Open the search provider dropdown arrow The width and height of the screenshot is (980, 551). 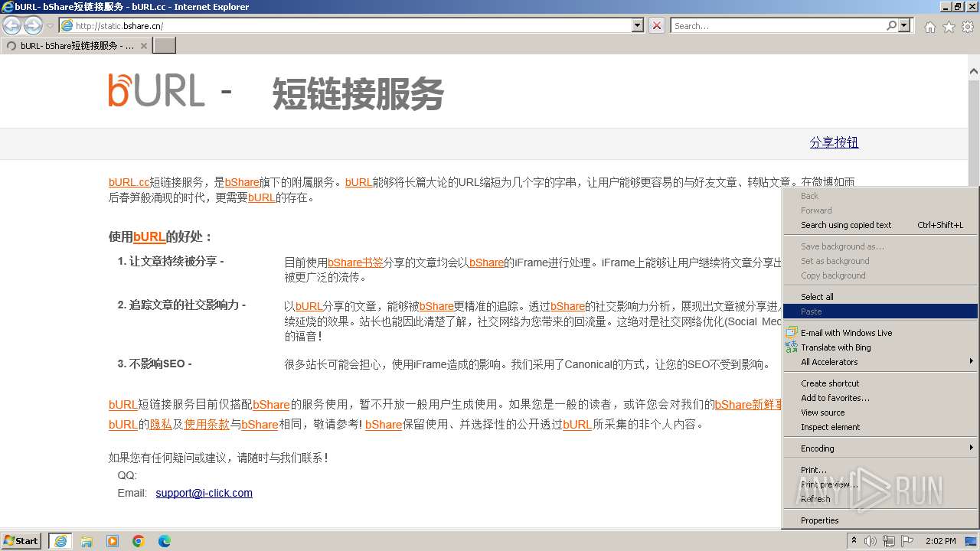click(905, 25)
